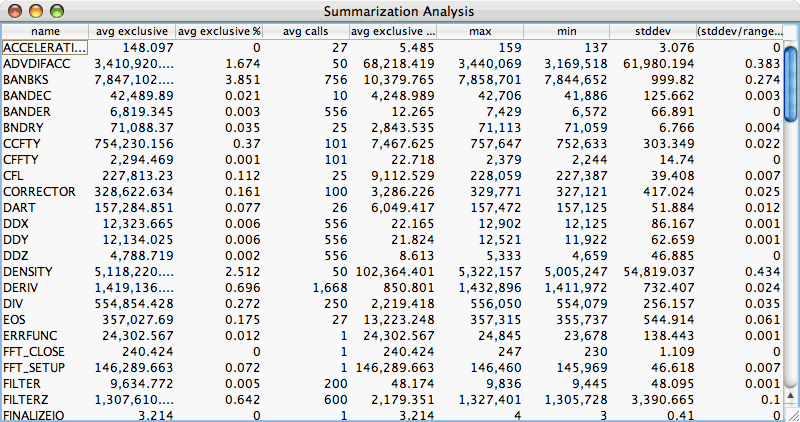Close the Summarization Analysis window

tap(15, 11)
